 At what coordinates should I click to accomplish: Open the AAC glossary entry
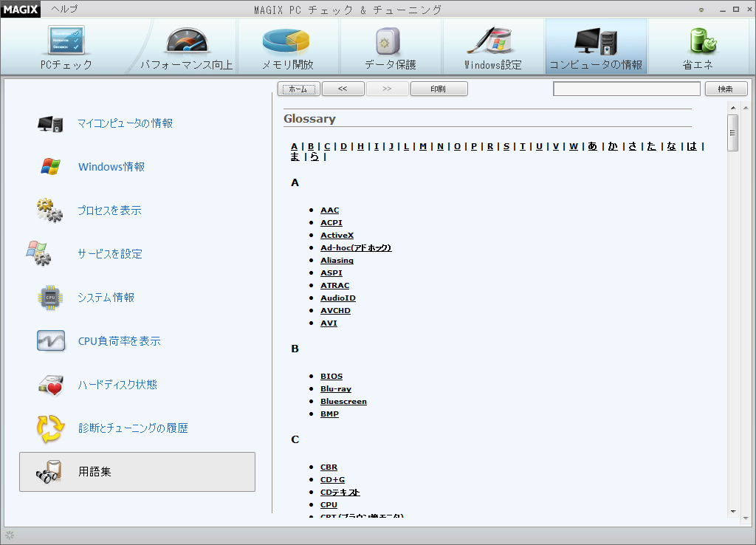(x=330, y=210)
